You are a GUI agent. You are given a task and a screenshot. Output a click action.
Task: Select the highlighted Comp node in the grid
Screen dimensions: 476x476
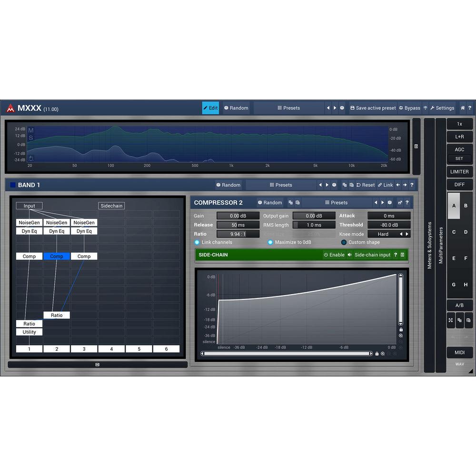(x=56, y=256)
